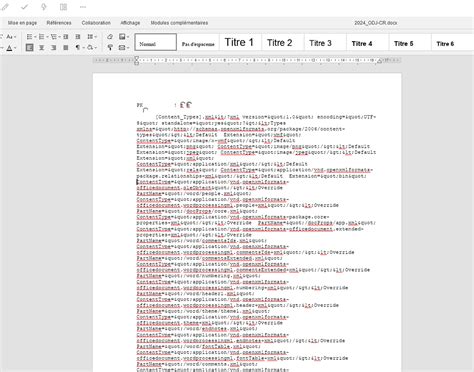Insert a numbered list
The width and height of the screenshot is (474, 372).
coord(41,37)
